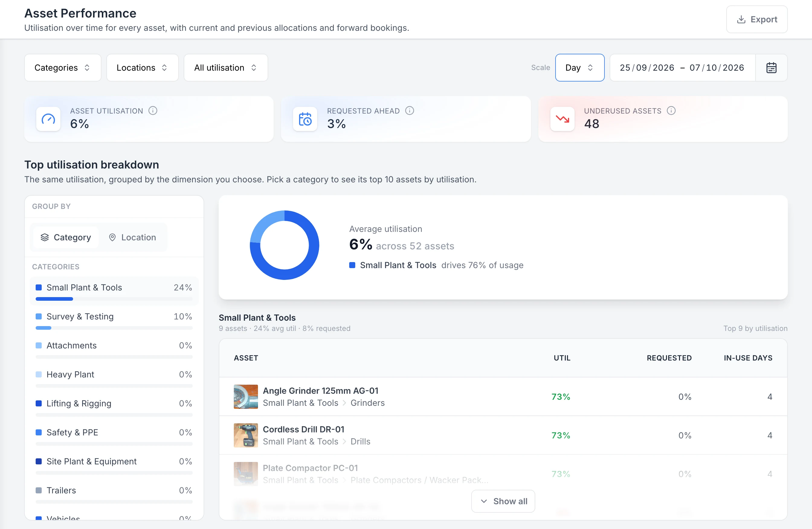Click the Survey & Testing progress bar
Viewport: 812px width, 529px height.
114,328
